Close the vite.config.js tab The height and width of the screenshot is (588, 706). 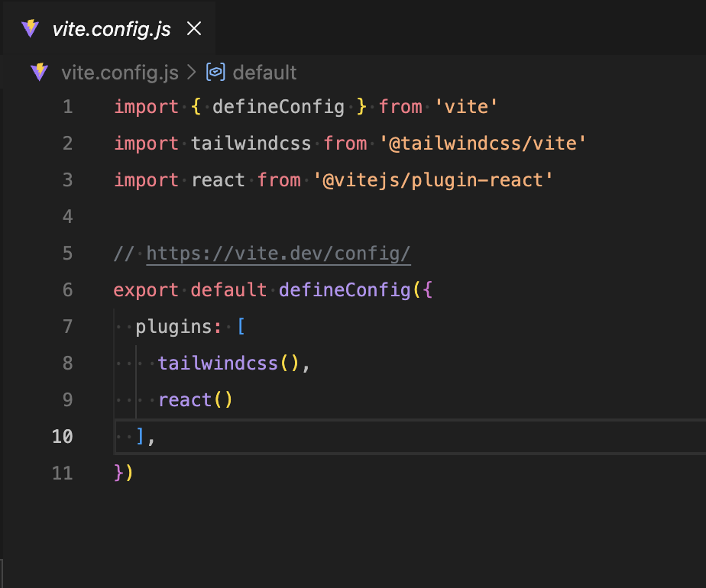point(194,29)
